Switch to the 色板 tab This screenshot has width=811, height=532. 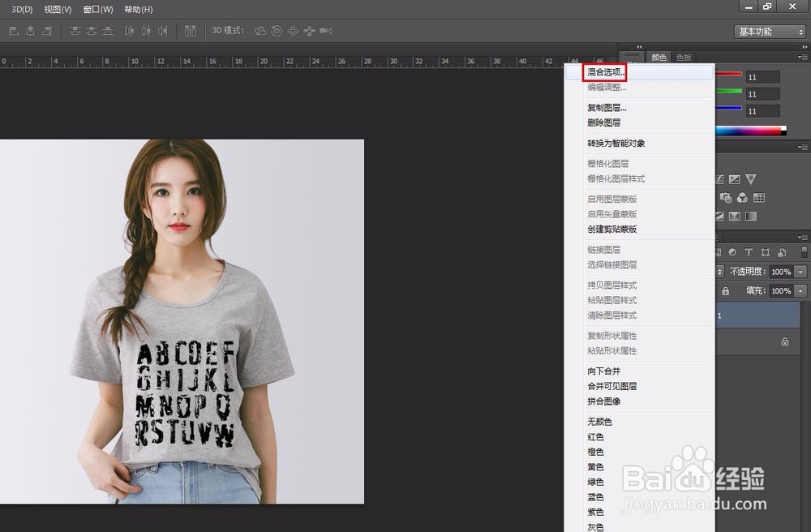[x=684, y=58]
